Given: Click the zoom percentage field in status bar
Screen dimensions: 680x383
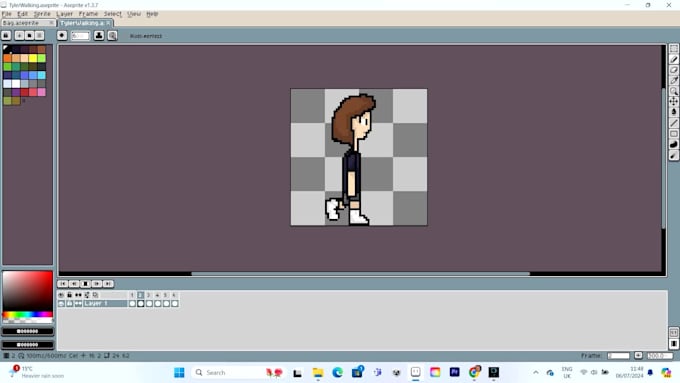Looking at the screenshot, I should pyautogui.click(x=660, y=356).
